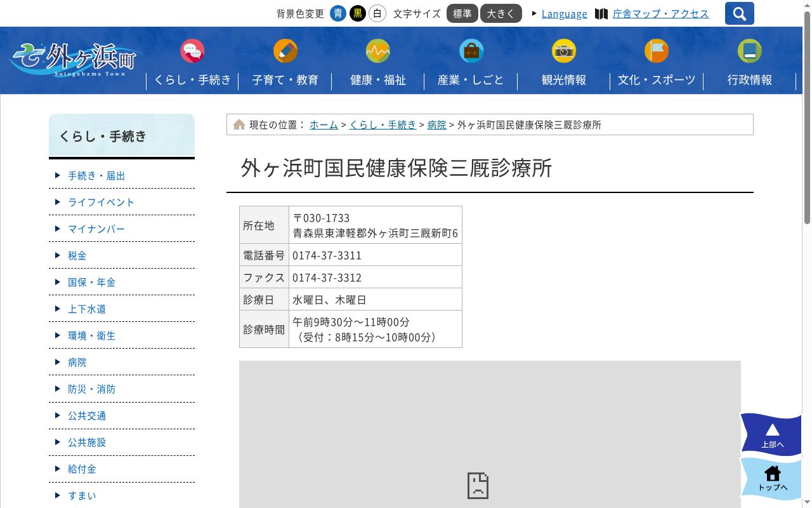Viewport: 812px width, 508px height.
Task: Open the 文化・スポーツ main menu
Action: click(x=657, y=80)
